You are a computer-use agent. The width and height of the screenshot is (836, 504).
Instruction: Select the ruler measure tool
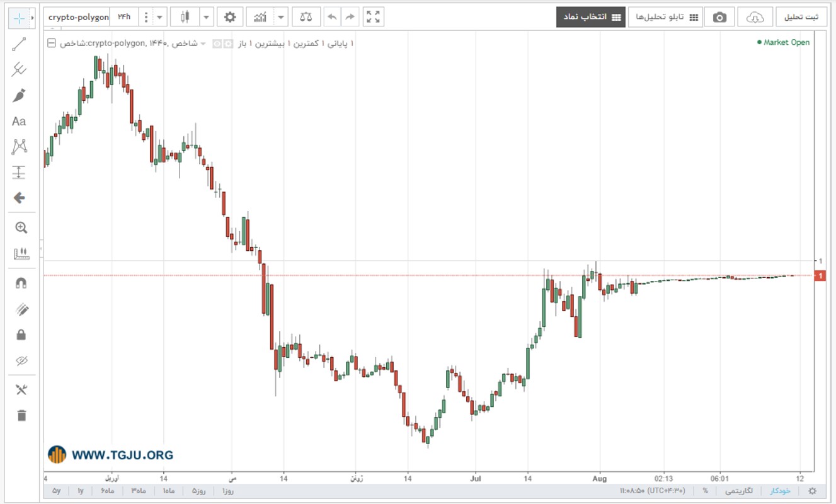coord(21,254)
